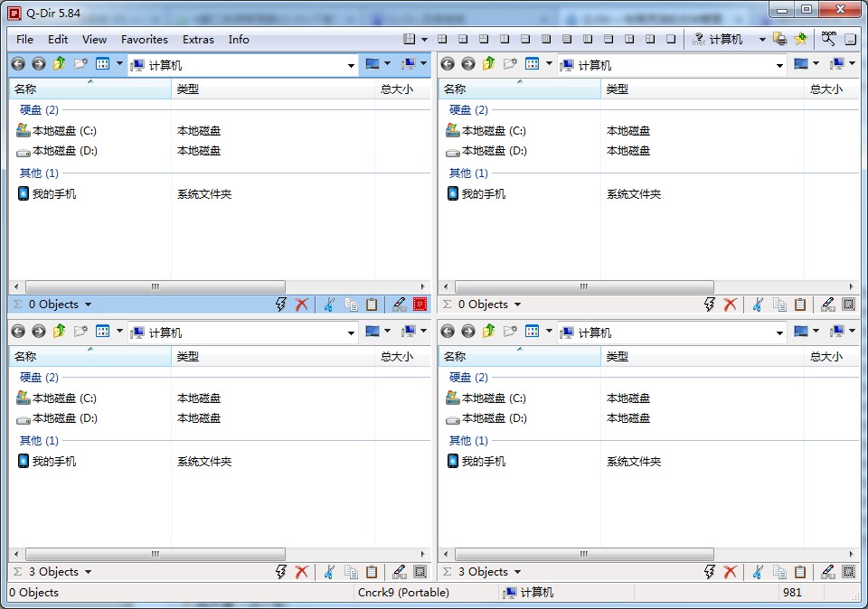Click the lightning run icon in top-left pane

coord(281,304)
